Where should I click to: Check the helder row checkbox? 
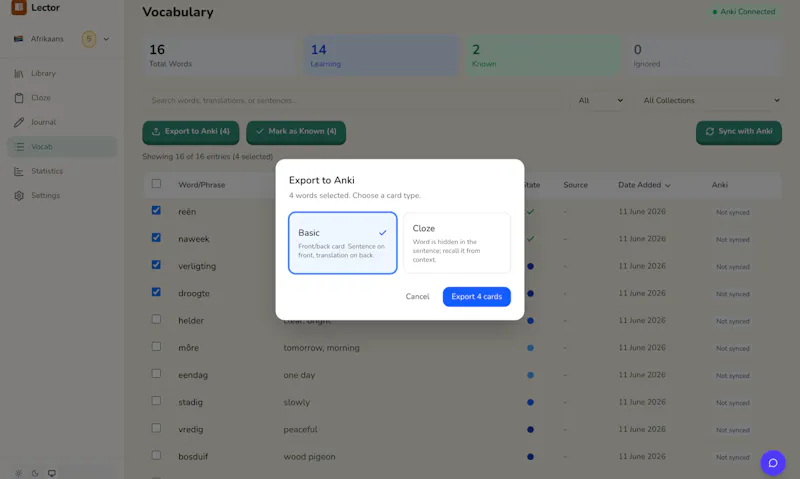(x=156, y=319)
